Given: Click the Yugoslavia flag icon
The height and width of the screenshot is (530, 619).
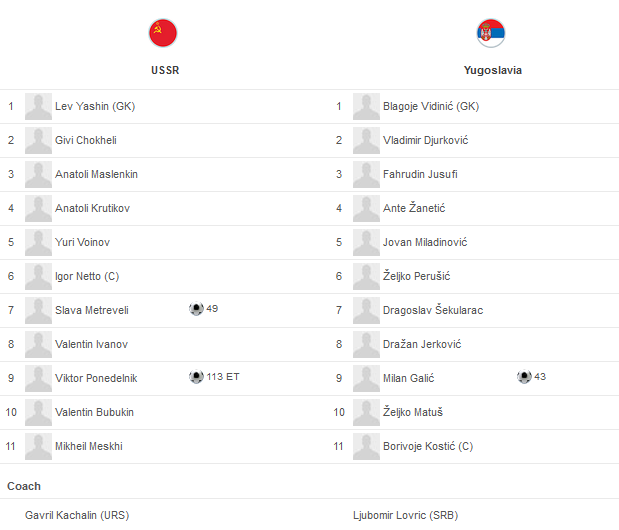Looking at the screenshot, I should tap(491, 33).
